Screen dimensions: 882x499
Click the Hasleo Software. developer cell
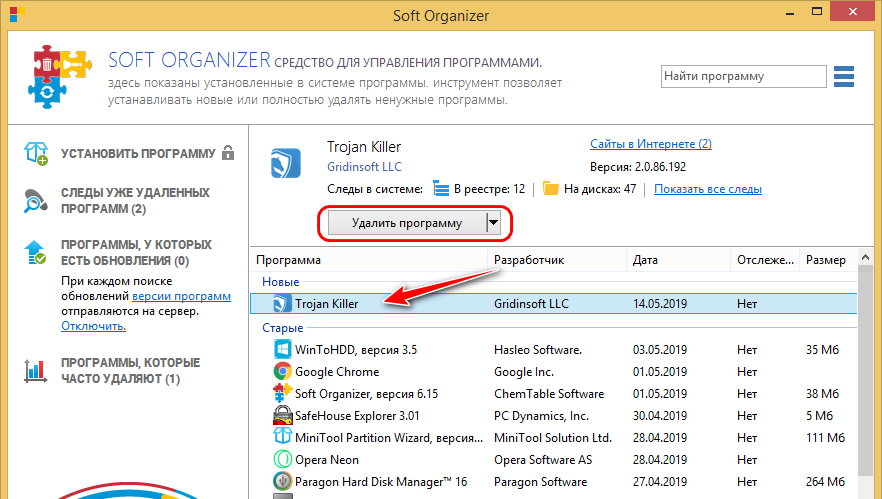(538, 349)
